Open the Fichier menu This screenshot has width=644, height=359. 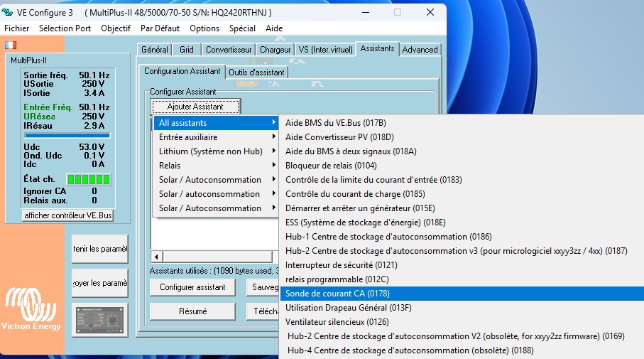[16, 28]
